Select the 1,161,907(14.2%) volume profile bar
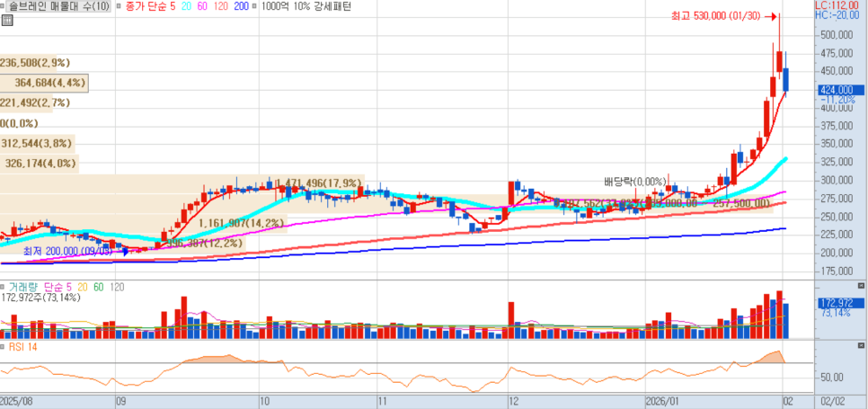868x409 pixels. [144, 224]
